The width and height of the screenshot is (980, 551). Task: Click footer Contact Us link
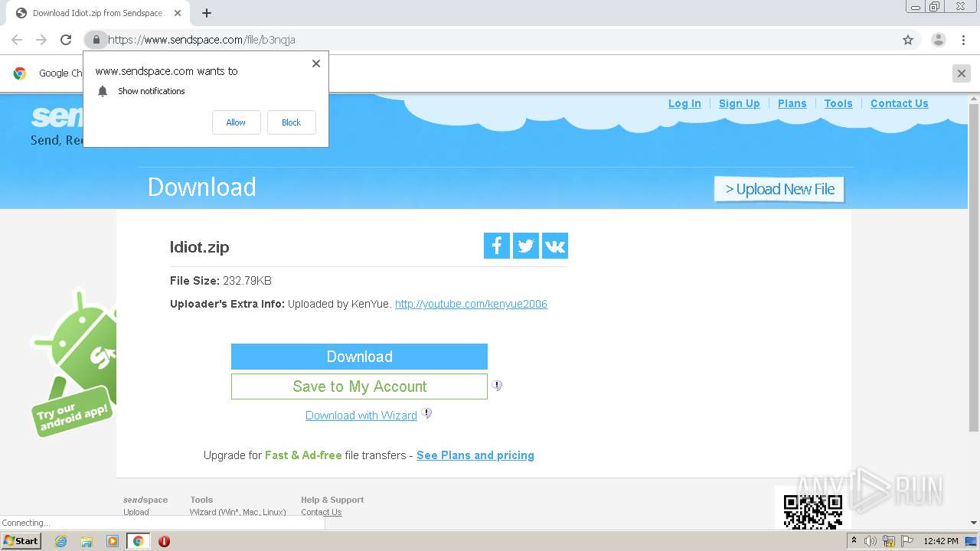pos(322,512)
